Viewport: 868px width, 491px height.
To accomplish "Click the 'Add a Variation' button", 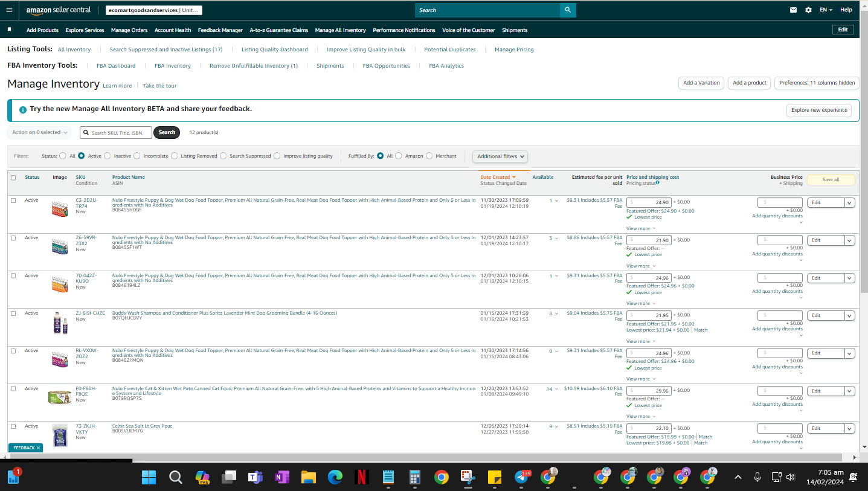I will [x=701, y=83].
